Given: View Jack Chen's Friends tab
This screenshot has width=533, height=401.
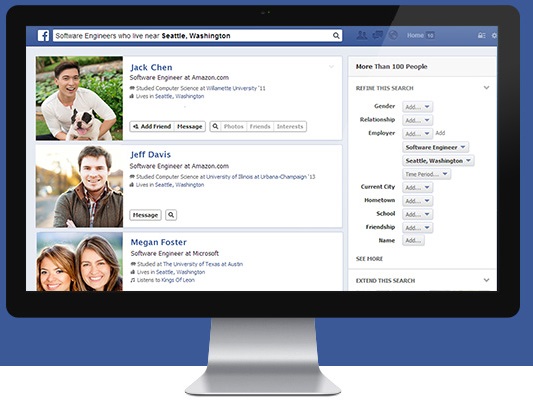Looking at the screenshot, I should point(260,126).
